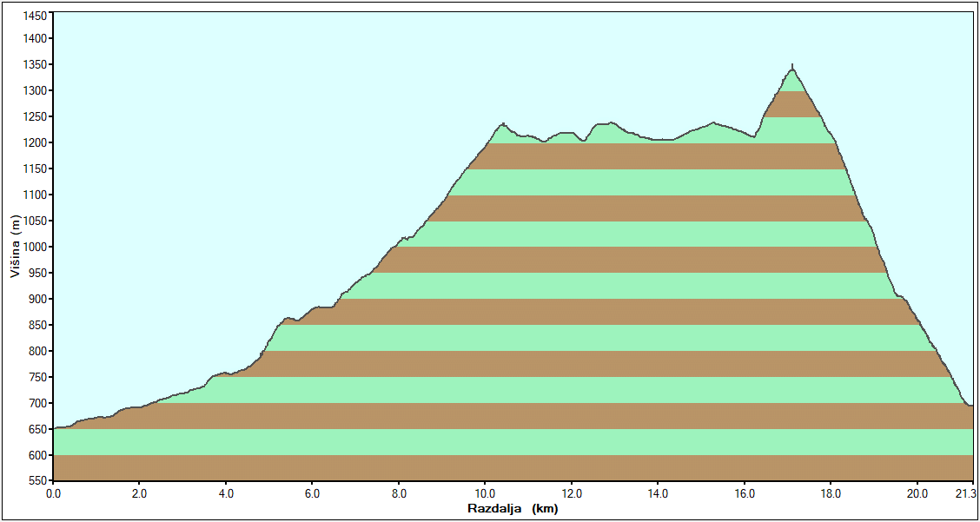Select the 0.0 start label on distance axis
The height and width of the screenshot is (522, 980).
tap(53, 493)
